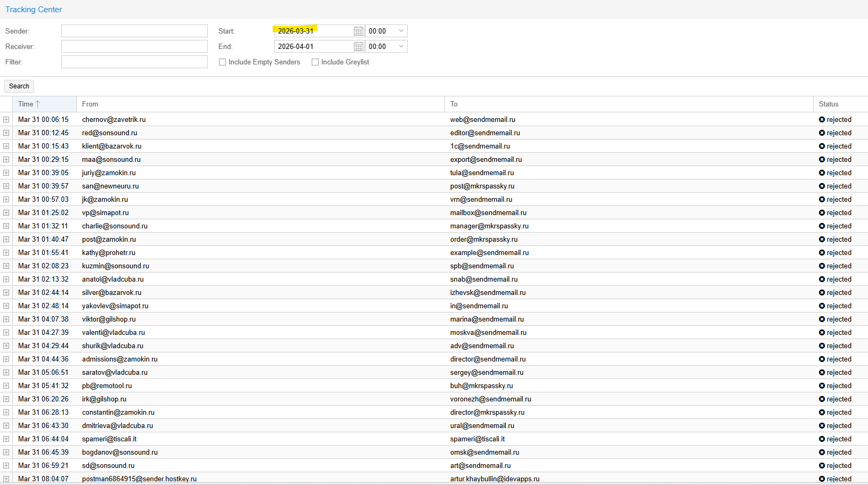This screenshot has width=868, height=485.
Task: Sort by the Status column header
Action: (829, 104)
